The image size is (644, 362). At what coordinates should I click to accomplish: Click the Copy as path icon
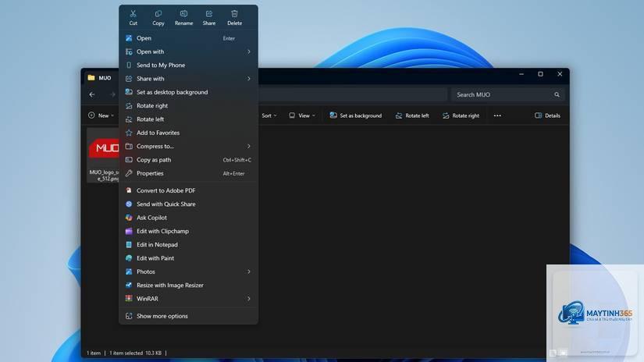click(129, 160)
